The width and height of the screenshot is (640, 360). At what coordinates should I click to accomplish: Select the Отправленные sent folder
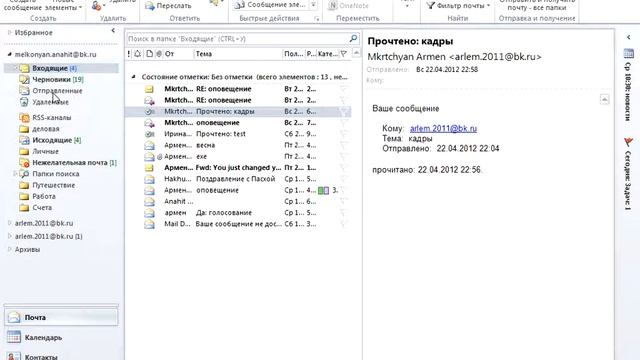57,91
